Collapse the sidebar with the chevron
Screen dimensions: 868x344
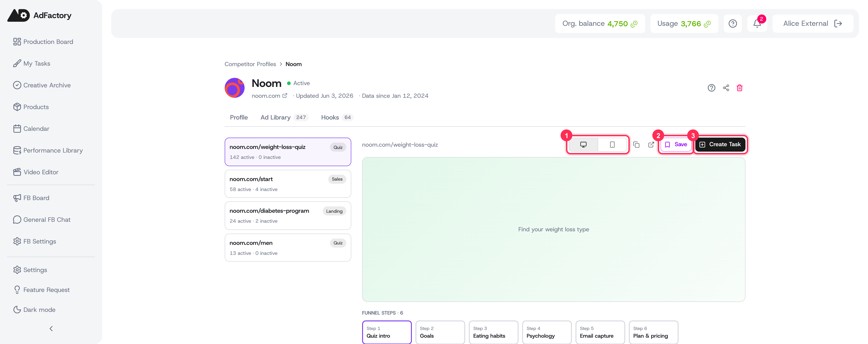point(51,328)
